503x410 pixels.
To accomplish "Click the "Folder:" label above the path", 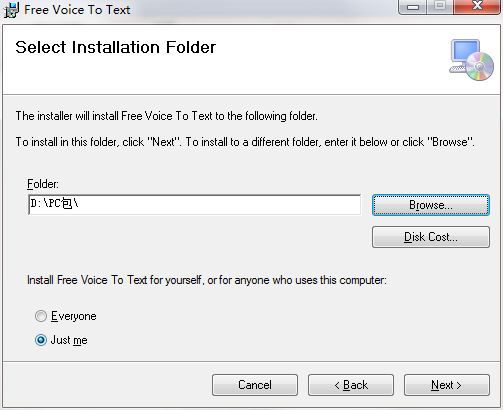I will coord(43,184).
